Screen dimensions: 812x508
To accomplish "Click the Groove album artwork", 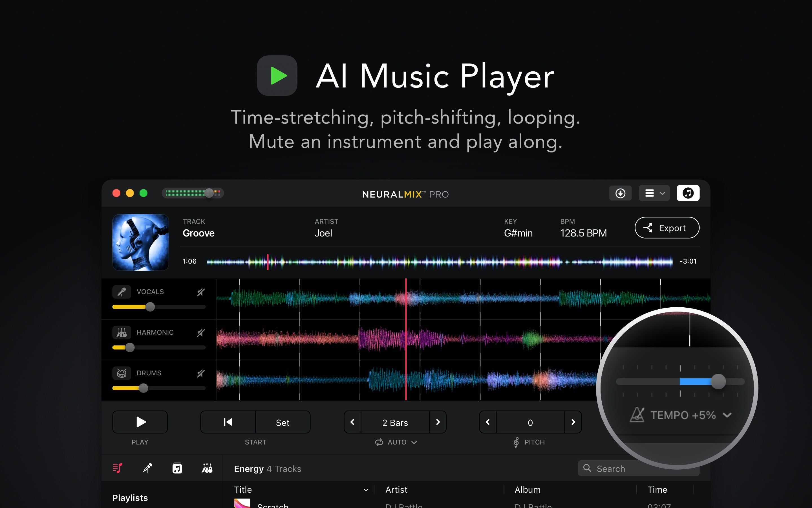I will click(x=141, y=242).
